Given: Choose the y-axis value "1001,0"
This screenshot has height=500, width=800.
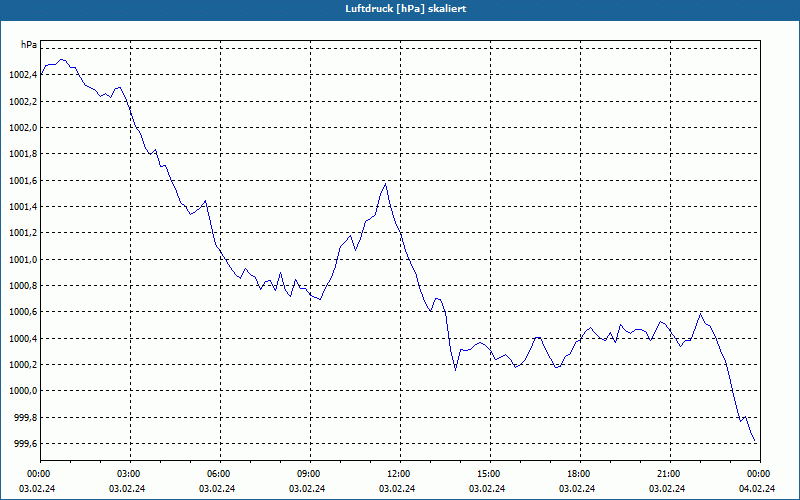Looking at the screenshot, I should pyautogui.click(x=23, y=259).
